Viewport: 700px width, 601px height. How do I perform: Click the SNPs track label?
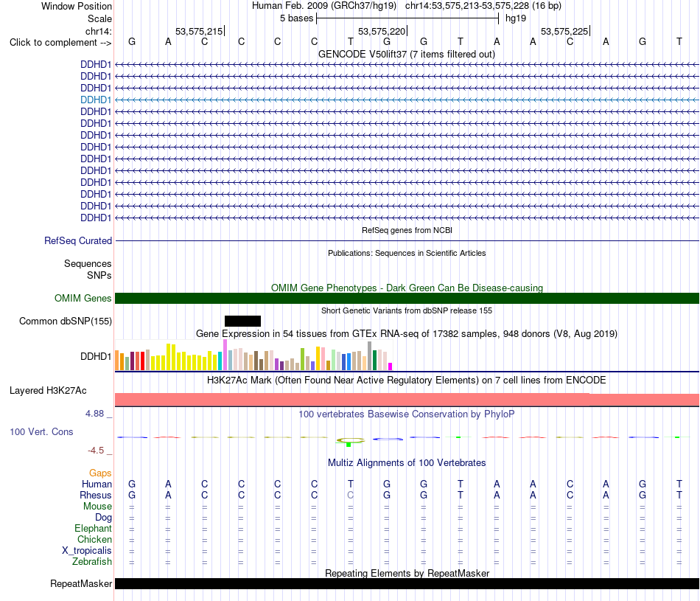click(x=99, y=275)
